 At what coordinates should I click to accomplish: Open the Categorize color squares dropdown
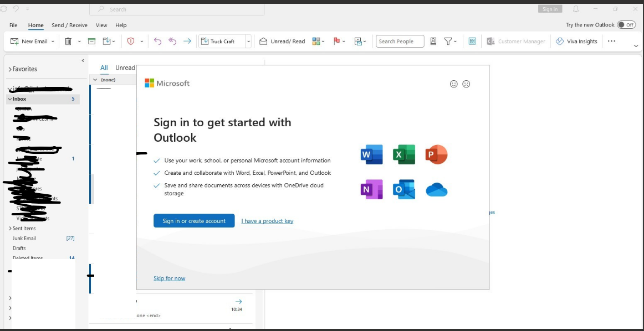pos(318,42)
